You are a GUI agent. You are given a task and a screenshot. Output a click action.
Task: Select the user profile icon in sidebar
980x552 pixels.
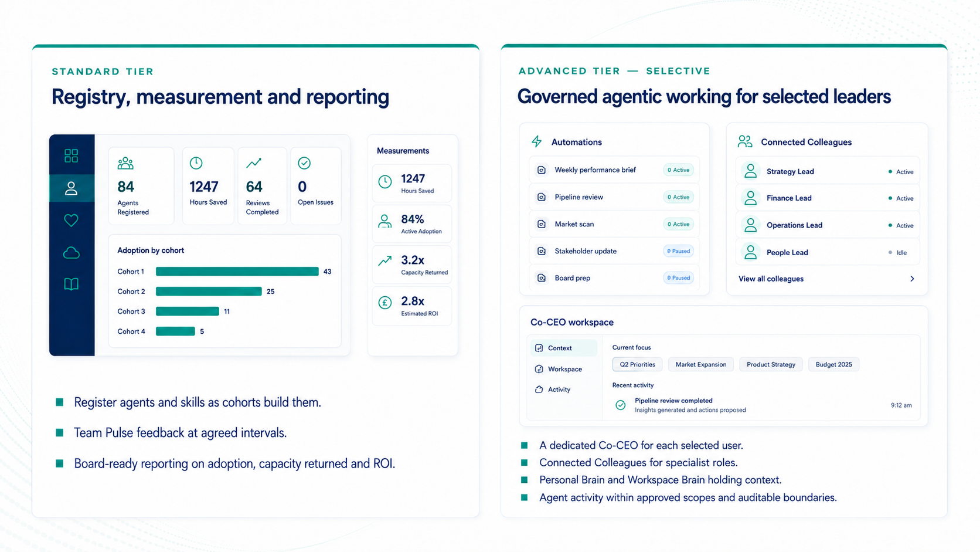point(71,188)
